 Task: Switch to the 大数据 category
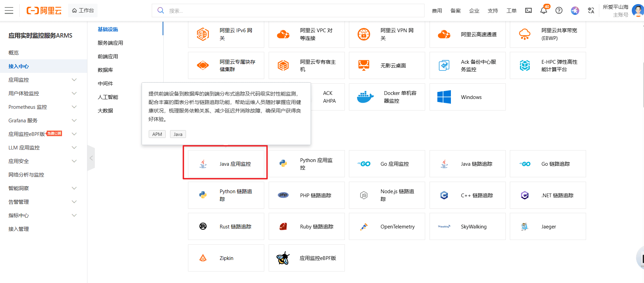point(105,110)
